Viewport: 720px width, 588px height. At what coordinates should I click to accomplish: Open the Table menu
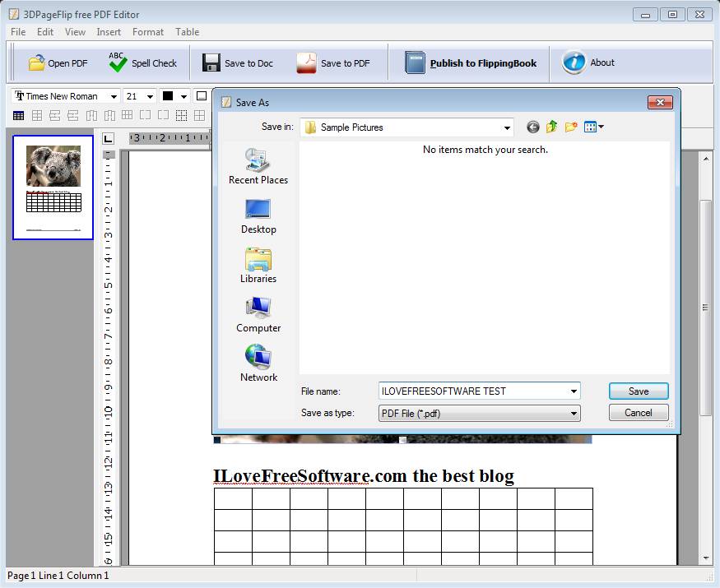[x=187, y=32]
